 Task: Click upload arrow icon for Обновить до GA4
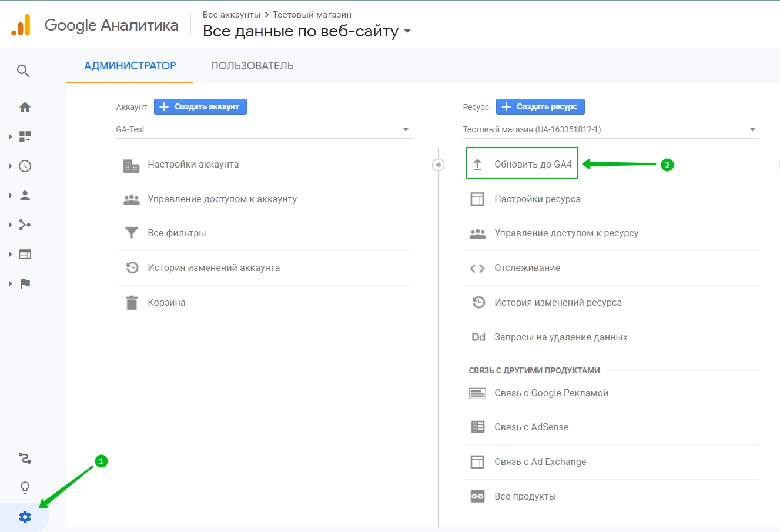(477, 165)
